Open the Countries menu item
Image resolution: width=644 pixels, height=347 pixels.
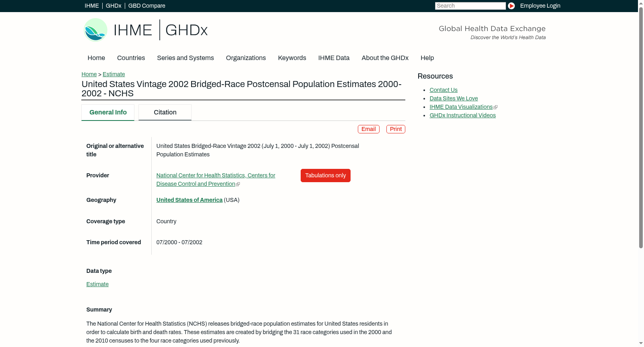pyautogui.click(x=131, y=58)
